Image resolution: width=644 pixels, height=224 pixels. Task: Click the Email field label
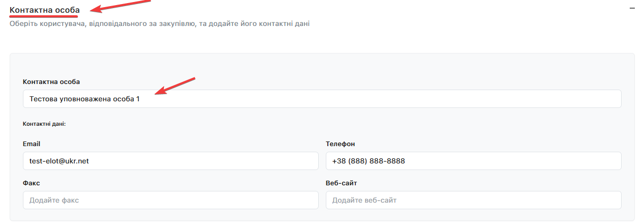pyautogui.click(x=32, y=144)
